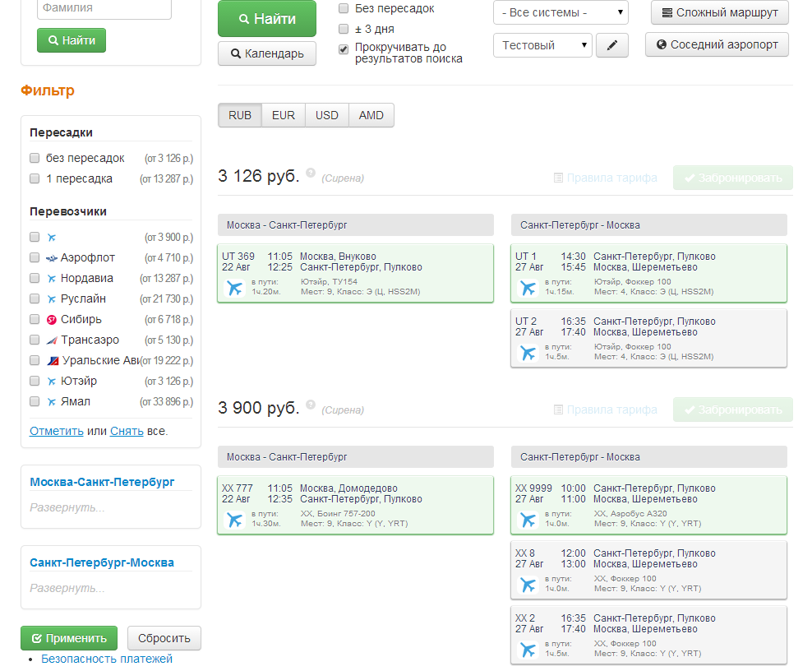Click the Нордавиа carrier plane icon
The height and width of the screenshot is (671, 812).
coord(51,279)
